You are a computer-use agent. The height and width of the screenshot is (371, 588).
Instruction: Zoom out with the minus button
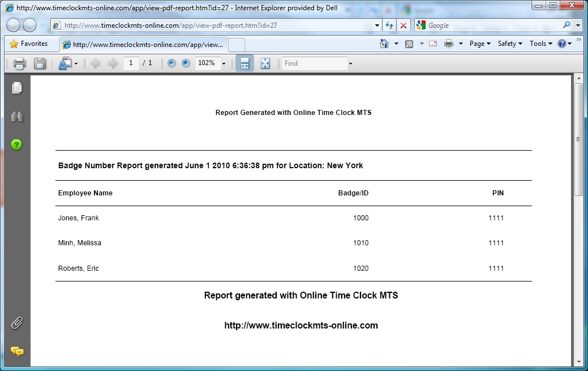click(x=171, y=63)
